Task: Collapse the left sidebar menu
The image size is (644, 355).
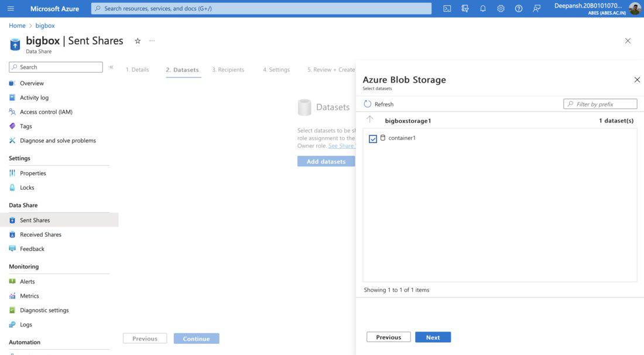Action: pyautogui.click(x=111, y=67)
